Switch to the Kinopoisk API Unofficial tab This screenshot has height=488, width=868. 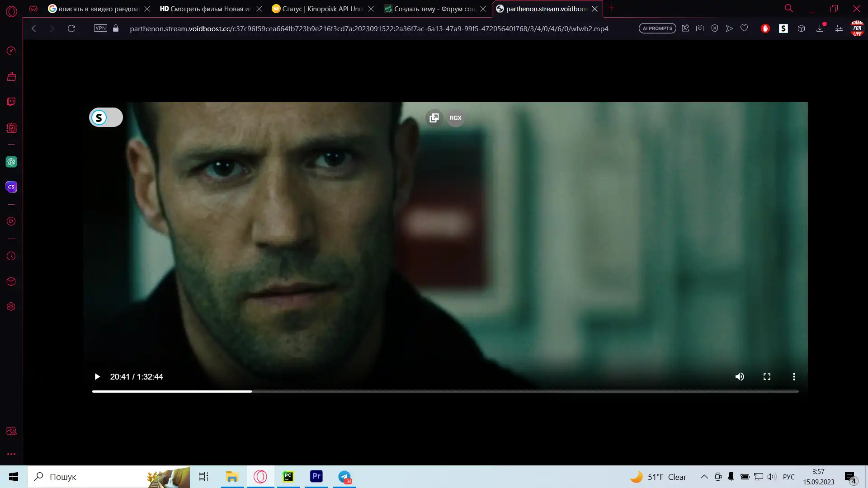point(322,9)
